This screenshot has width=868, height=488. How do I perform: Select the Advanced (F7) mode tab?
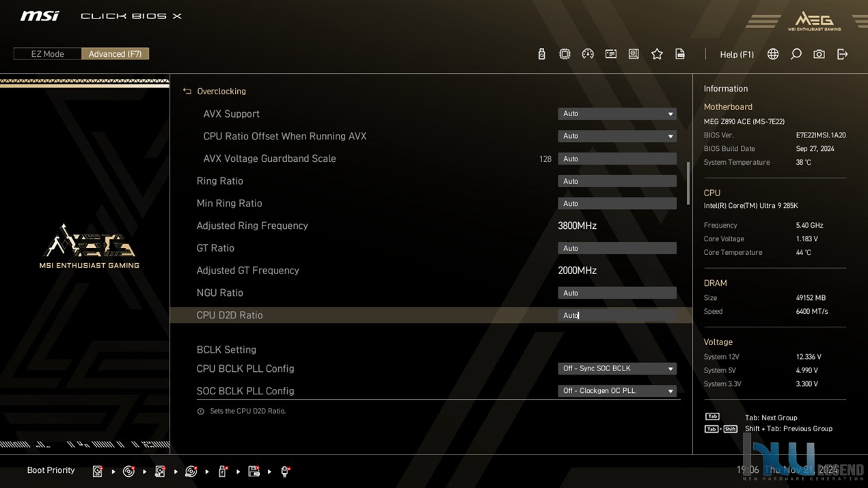coord(115,54)
